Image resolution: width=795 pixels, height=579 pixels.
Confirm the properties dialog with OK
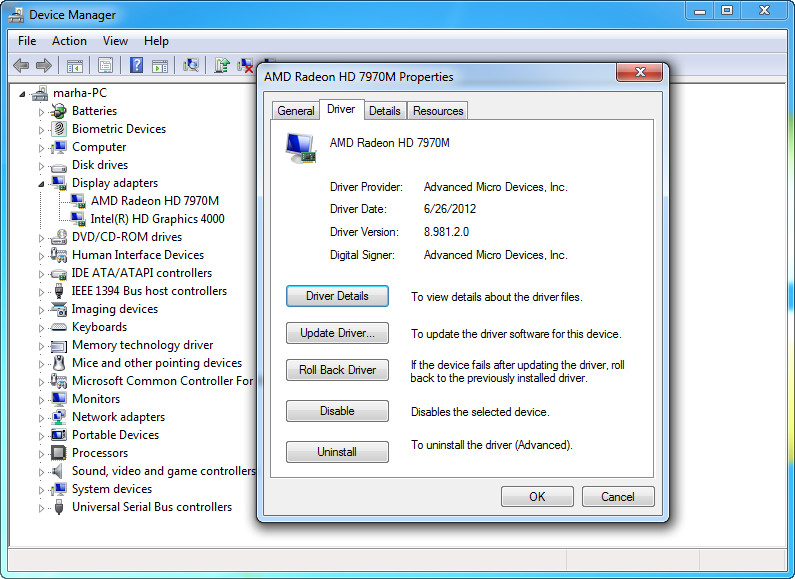[x=537, y=497]
